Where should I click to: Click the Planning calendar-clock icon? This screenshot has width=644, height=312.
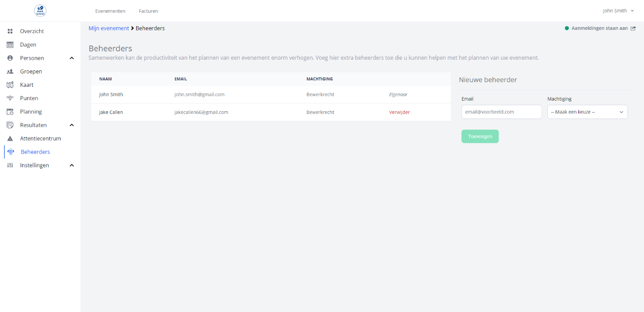coord(10,112)
